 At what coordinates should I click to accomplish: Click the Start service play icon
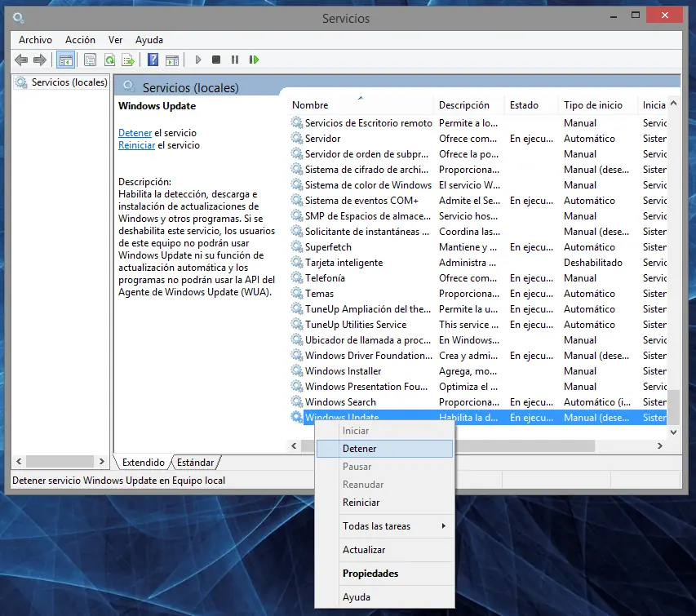pyautogui.click(x=198, y=60)
